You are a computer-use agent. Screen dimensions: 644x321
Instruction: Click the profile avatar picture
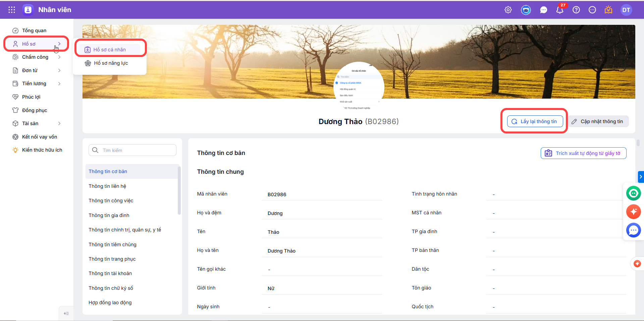point(359,87)
